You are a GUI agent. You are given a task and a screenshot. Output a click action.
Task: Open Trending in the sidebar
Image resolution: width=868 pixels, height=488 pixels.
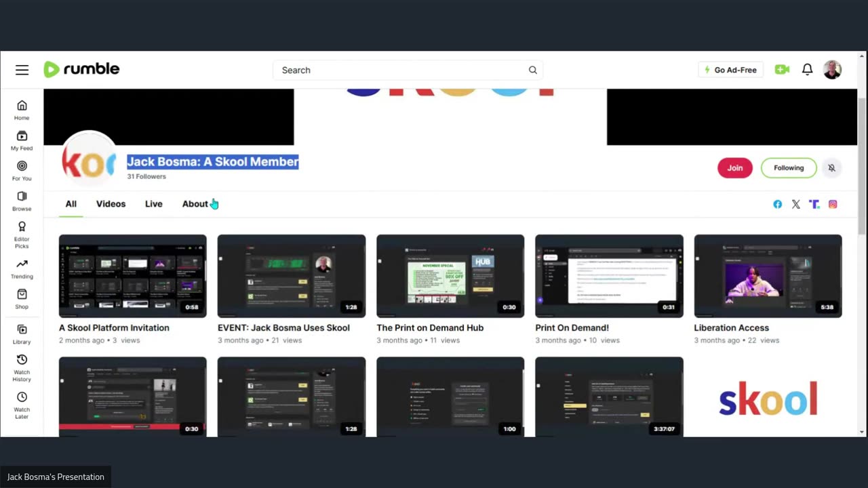coord(22,269)
